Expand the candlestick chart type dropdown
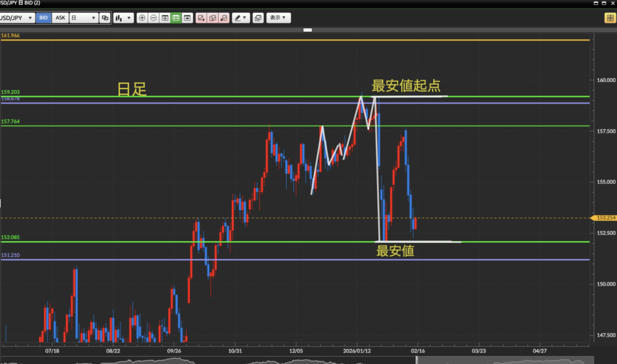The height and width of the screenshot is (364, 617). pyautogui.click(x=124, y=18)
